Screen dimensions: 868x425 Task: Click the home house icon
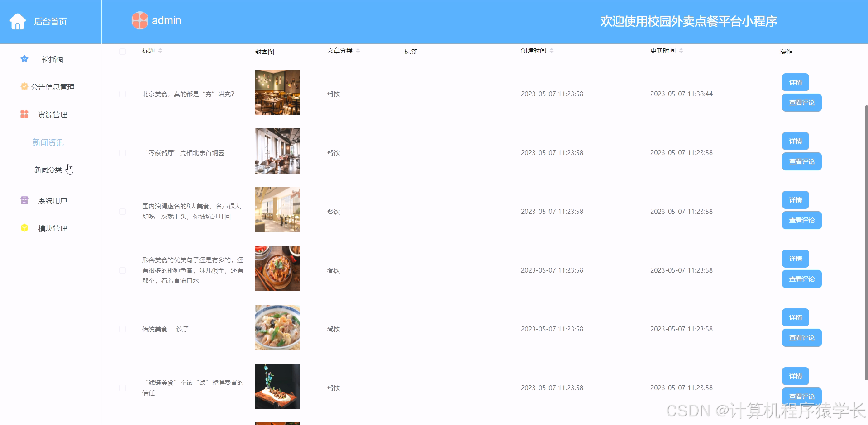click(x=18, y=21)
